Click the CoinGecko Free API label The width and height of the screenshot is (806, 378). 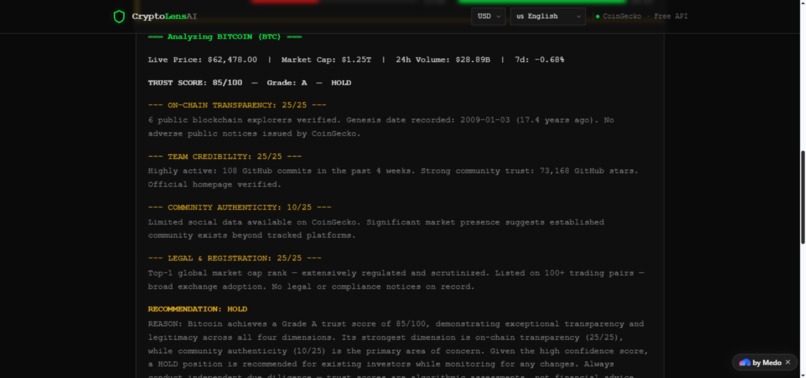[645, 16]
